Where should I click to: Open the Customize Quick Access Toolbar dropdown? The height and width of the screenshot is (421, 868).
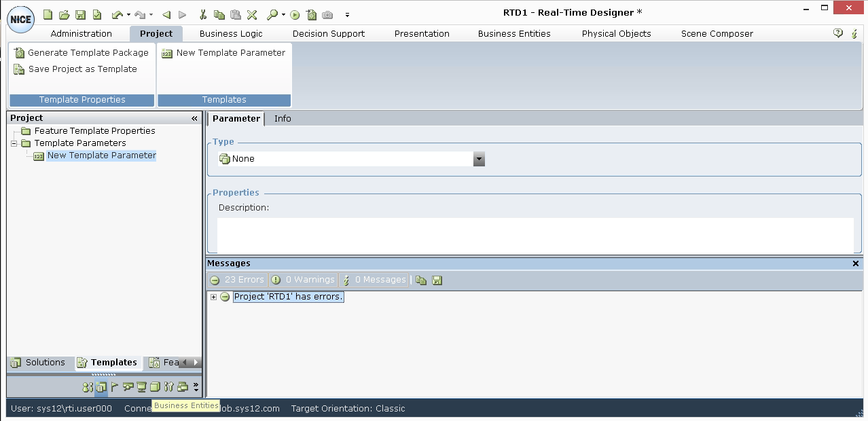(347, 14)
